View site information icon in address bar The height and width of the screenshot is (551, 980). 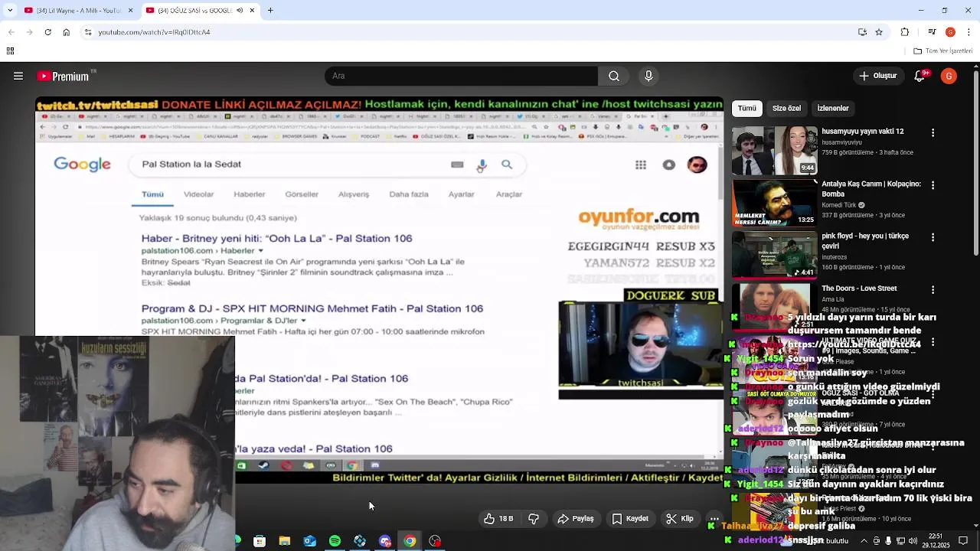click(x=88, y=32)
